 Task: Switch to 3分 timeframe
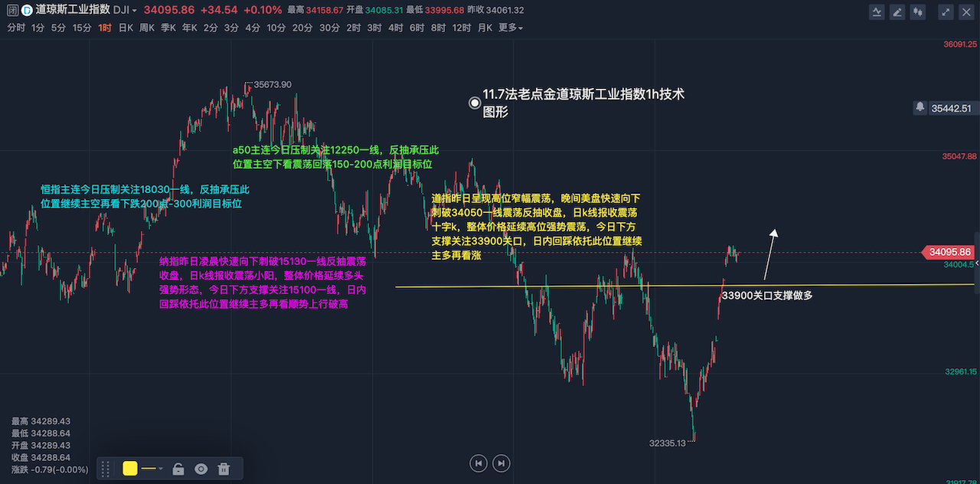[x=232, y=28]
